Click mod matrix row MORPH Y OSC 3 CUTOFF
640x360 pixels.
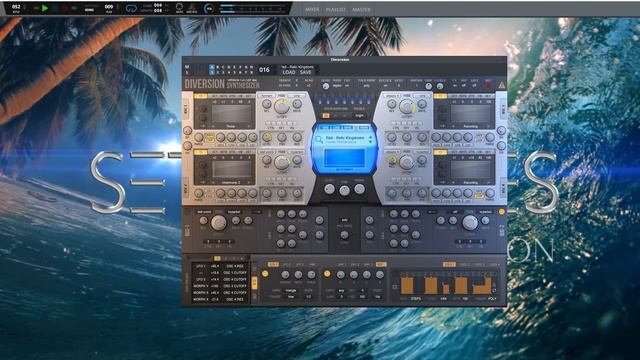click(x=220, y=286)
